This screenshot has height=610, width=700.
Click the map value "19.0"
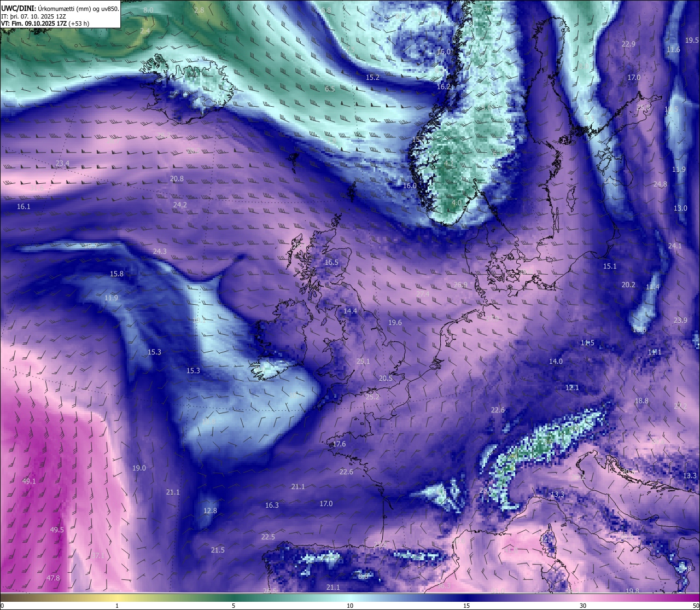pos(139,468)
